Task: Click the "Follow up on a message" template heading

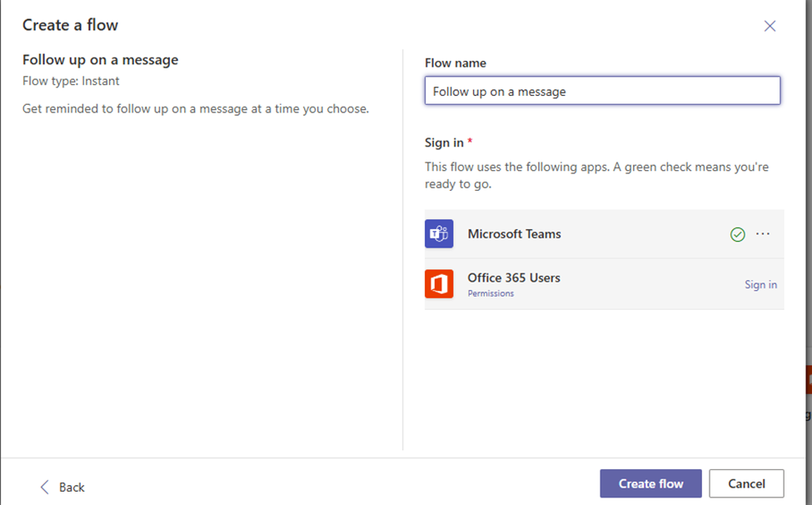Action: (x=100, y=59)
